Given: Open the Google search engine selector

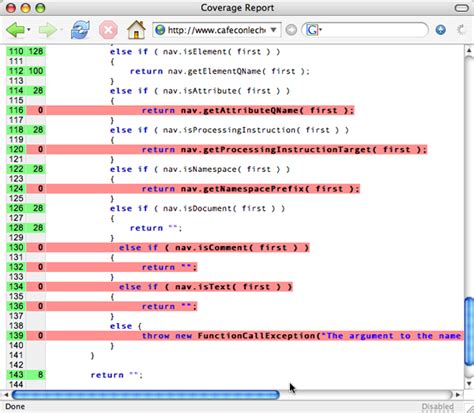Looking at the screenshot, I should (314, 30).
